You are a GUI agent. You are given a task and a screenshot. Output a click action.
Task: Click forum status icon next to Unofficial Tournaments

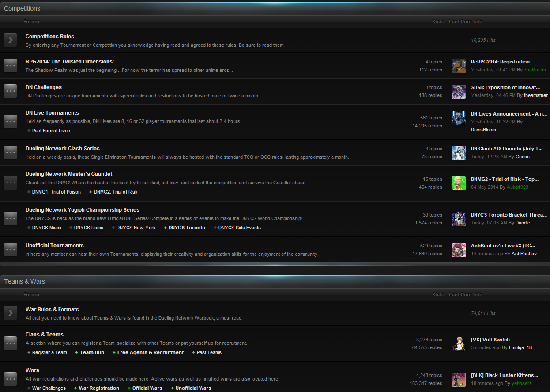coord(10,249)
